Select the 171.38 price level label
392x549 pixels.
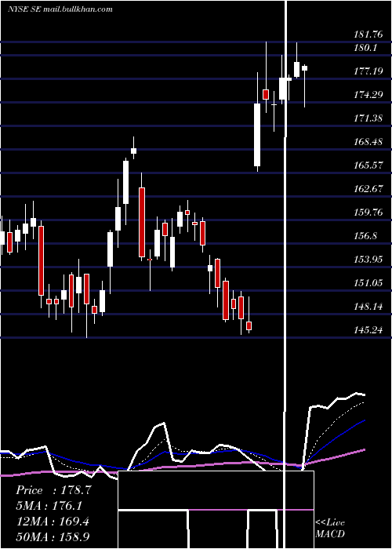point(368,118)
